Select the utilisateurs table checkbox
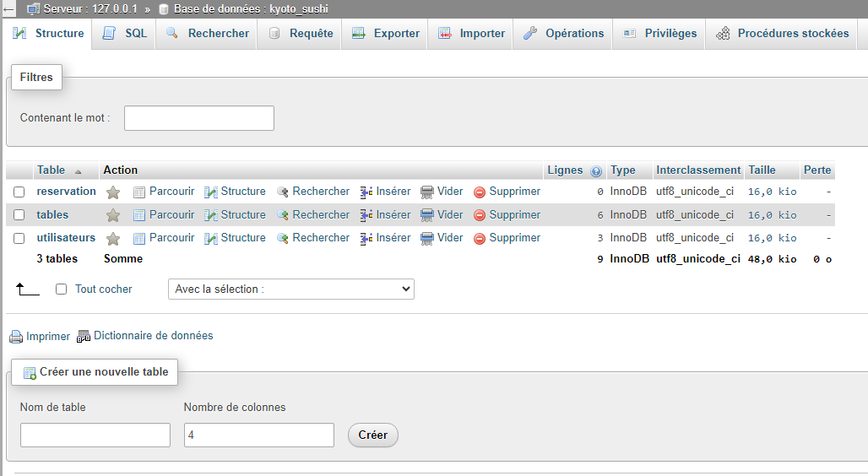The image size is (868, 476). point(19,239)
